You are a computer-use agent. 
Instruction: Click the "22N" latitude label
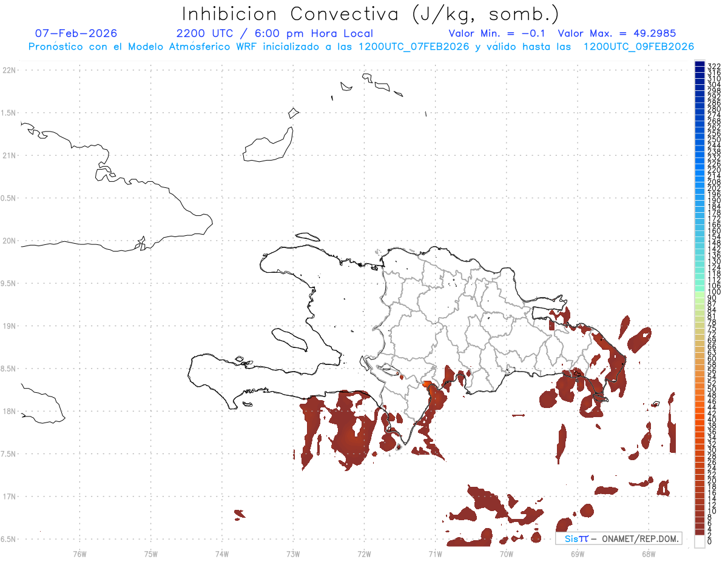(x=8, y=70)
